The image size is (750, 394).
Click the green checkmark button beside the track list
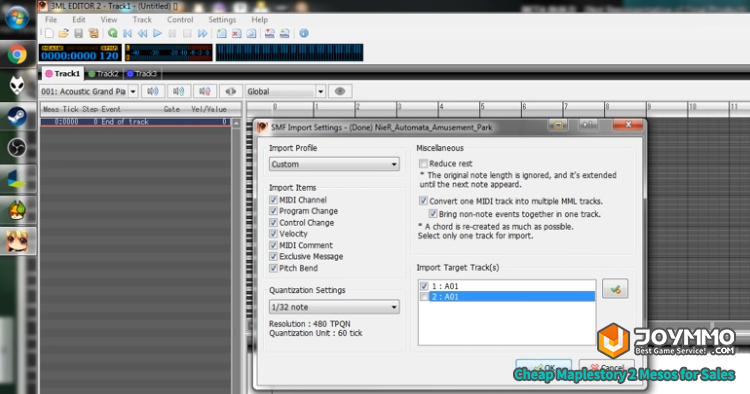point(615,289)
